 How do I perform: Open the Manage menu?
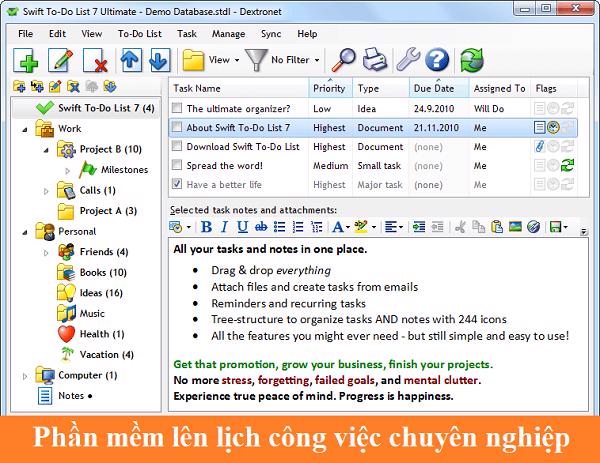pos(228,34)
